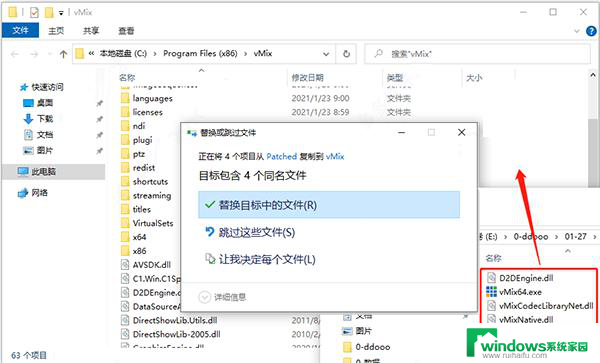Select the ndi folder icon
600x363 pixels.
point(125,126)
